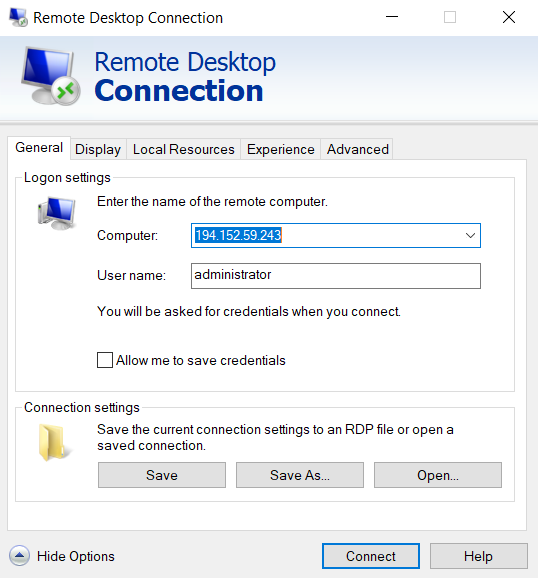This screenshot has height=578, width=538.
Task: Click the "Computer:" label
Action: point(127,235)
